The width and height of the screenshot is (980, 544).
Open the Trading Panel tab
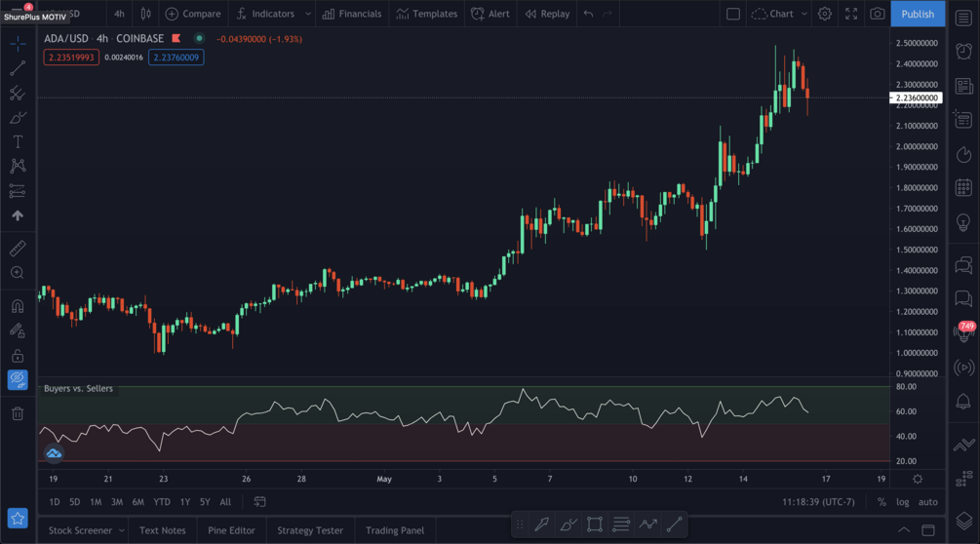[x=394, y=530]
